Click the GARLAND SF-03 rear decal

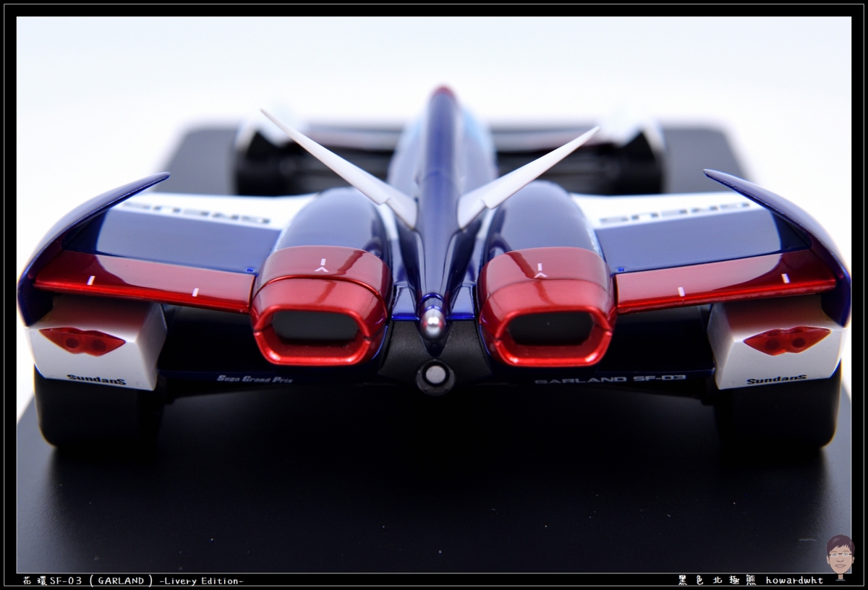point(610,379)
